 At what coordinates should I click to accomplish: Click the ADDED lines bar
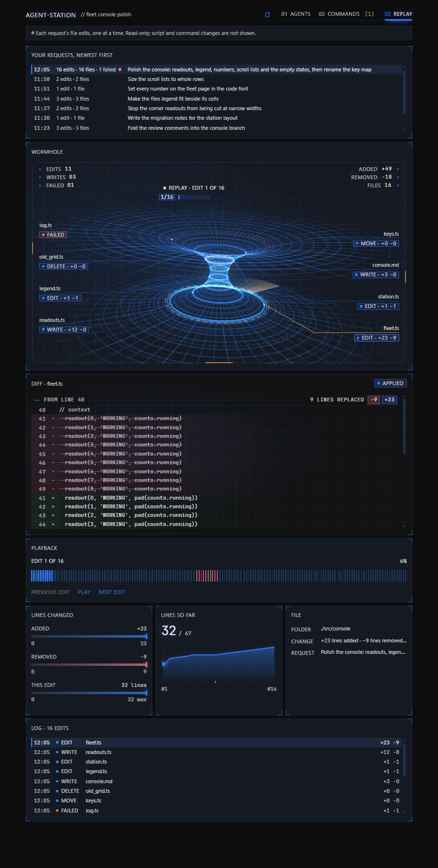pyautogui.click(x=89, y=636)
